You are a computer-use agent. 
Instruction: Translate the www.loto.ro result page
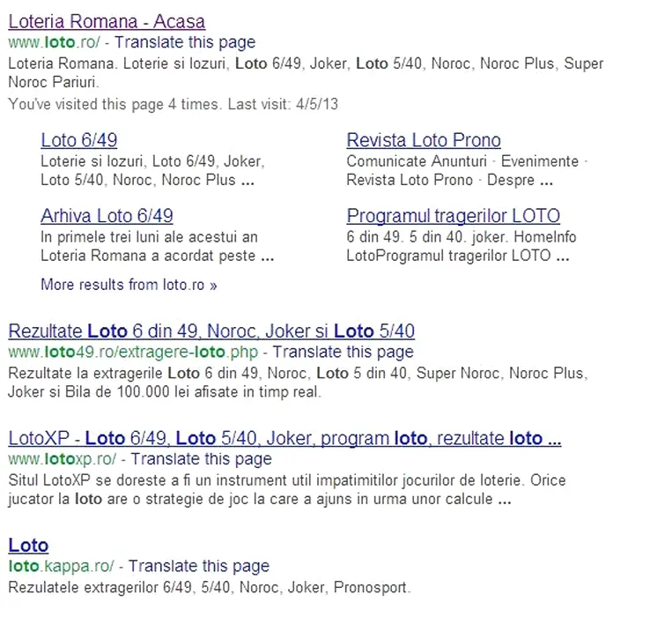click(185, 42)
